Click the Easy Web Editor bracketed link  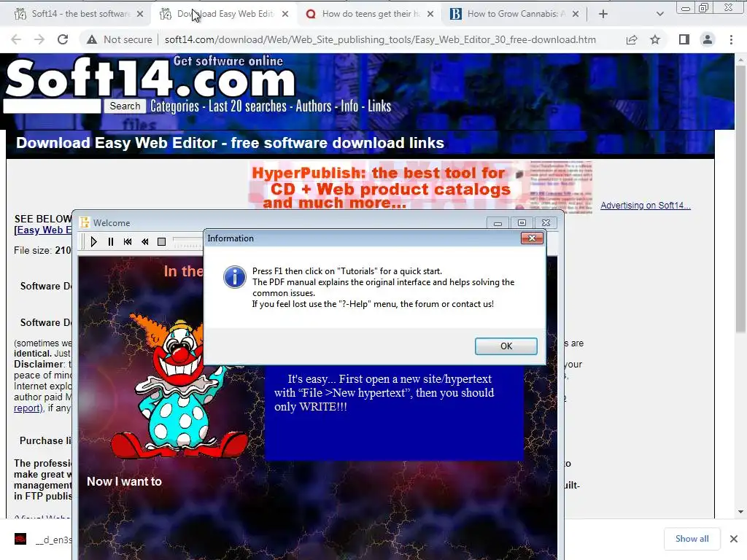[x=43, y=230]
